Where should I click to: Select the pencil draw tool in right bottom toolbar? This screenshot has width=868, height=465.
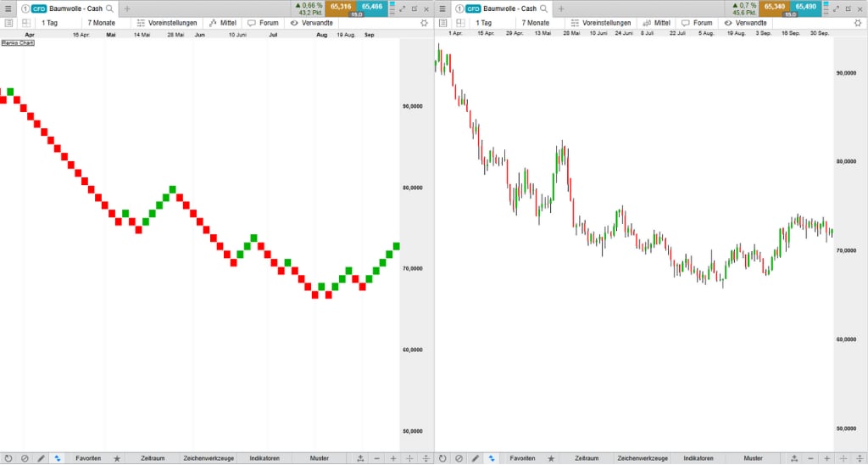point(475,458)
